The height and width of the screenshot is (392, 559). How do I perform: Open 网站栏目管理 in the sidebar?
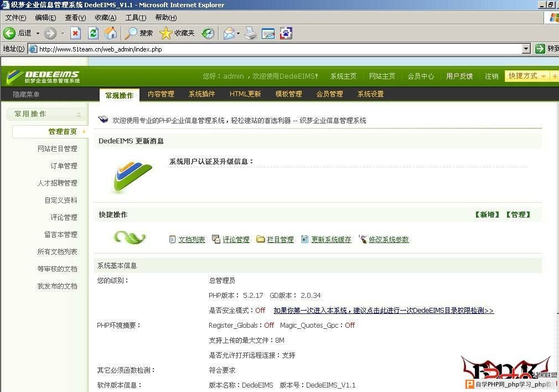point(58,149)
